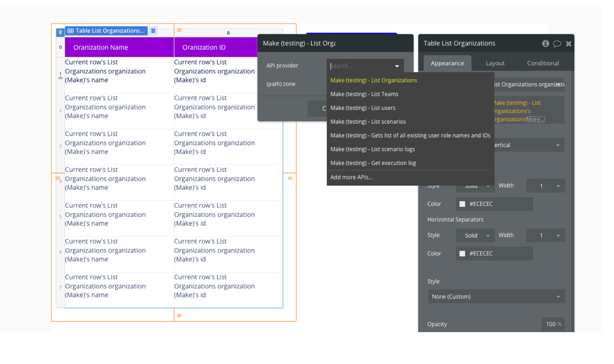This screenshot has width=614, height=364.
Task: Open the comment bubble icon in the property editor
Action: coord(557,44)
